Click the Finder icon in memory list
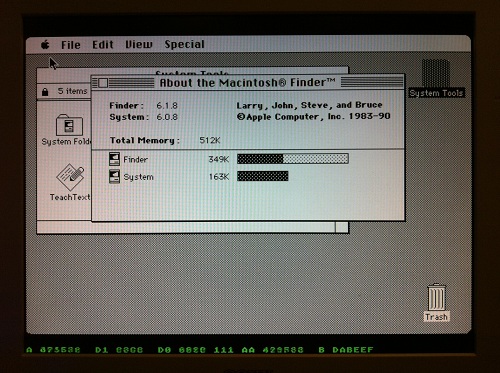Screen dimensions: 500x373 [x=114, y=159]
